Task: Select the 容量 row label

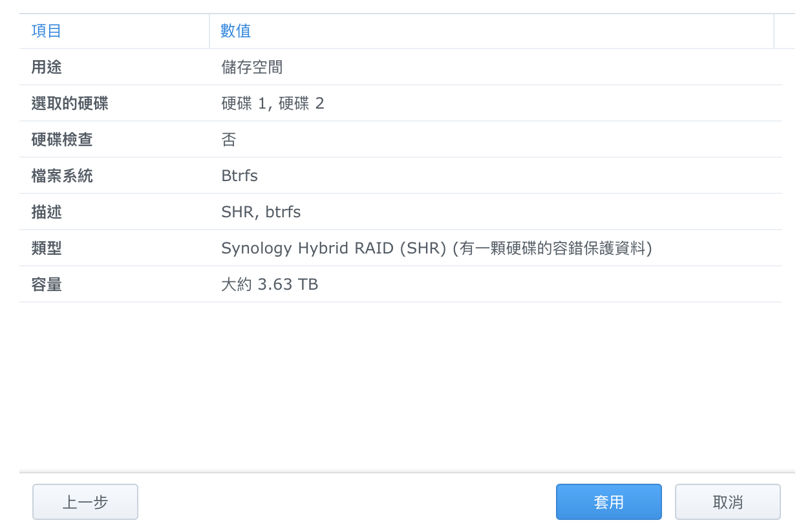Action: coord(47,285)
